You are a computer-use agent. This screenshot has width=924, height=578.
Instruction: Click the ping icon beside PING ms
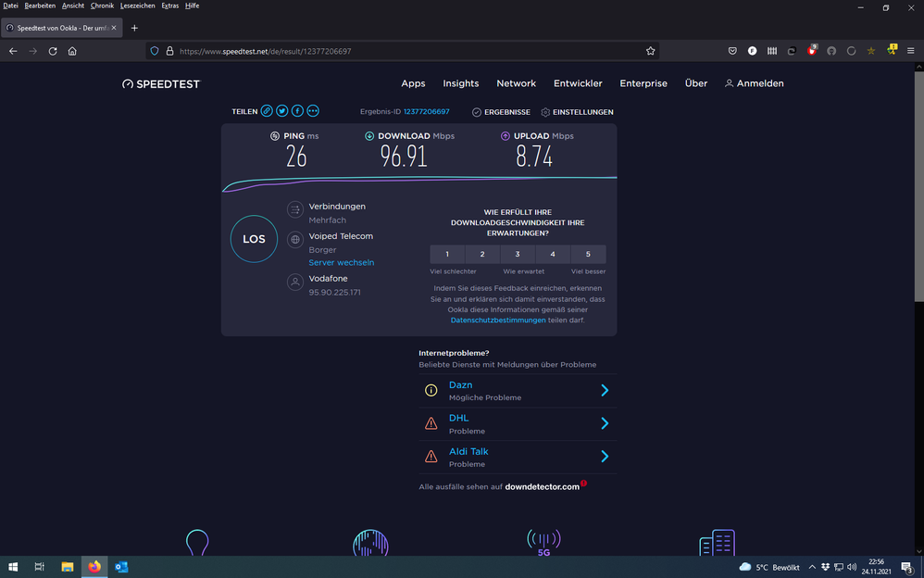(275, 136)
